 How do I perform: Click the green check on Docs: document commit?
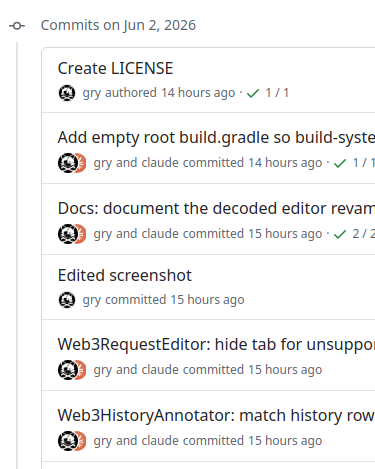pos(340,234)
